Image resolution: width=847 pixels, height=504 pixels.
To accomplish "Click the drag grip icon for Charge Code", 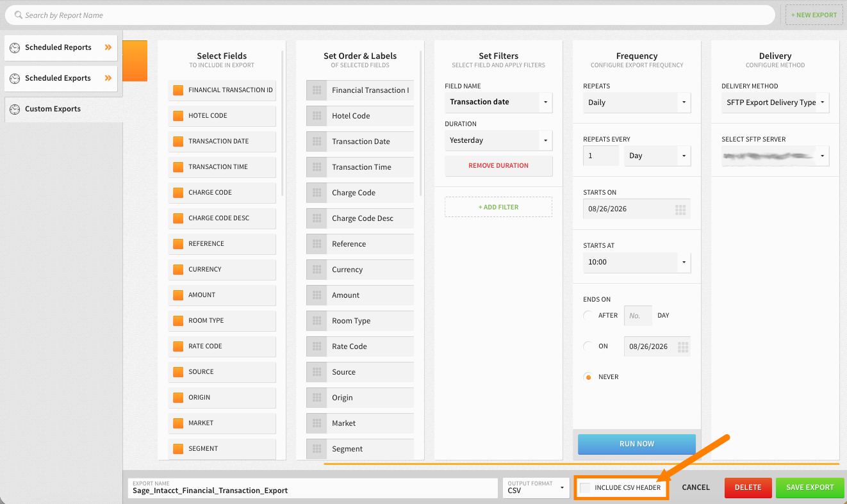I will [316, 193].
